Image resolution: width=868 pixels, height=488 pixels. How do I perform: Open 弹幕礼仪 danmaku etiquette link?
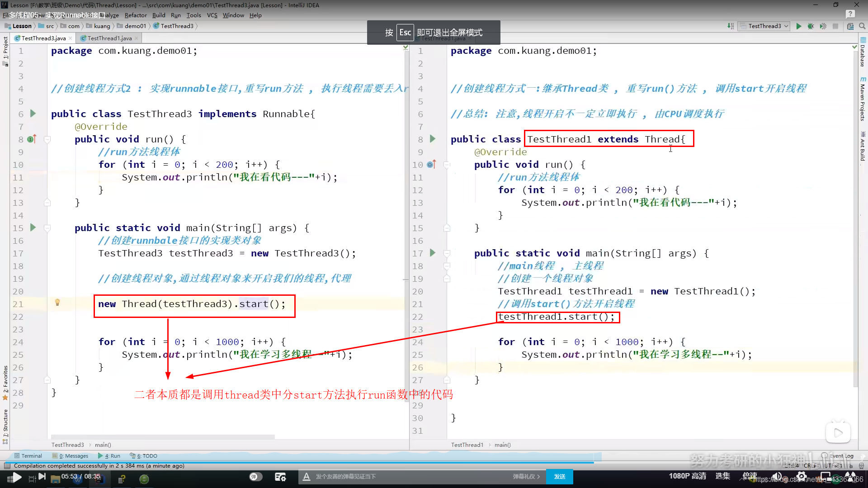[526, 477]
